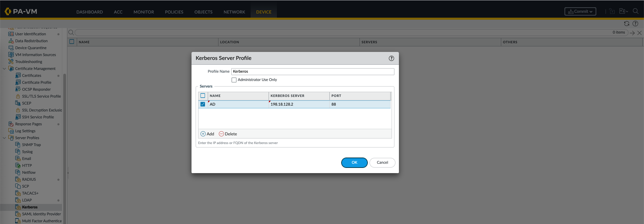Enable Administrator Use Only checkbox

(x=234, y=80)
